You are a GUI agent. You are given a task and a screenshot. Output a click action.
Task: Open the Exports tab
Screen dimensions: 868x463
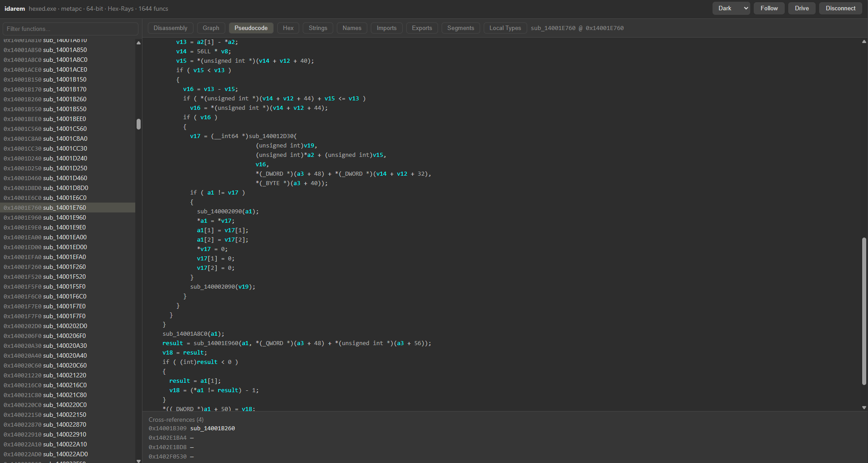pyautogui.click(x=422, y=28)
